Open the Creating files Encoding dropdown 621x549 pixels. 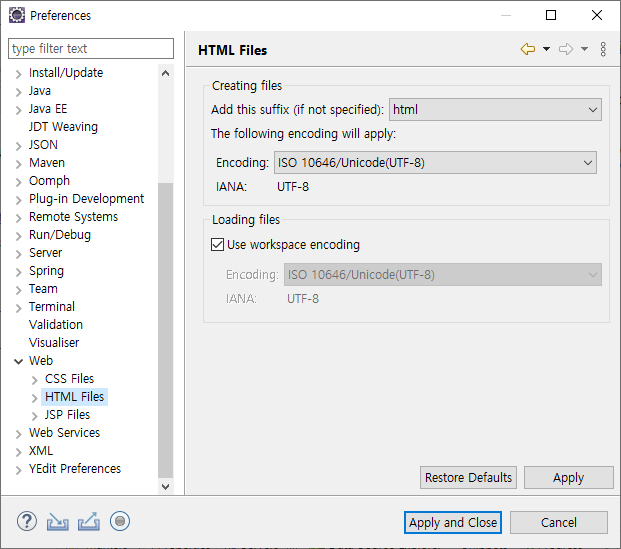point(435,163)
